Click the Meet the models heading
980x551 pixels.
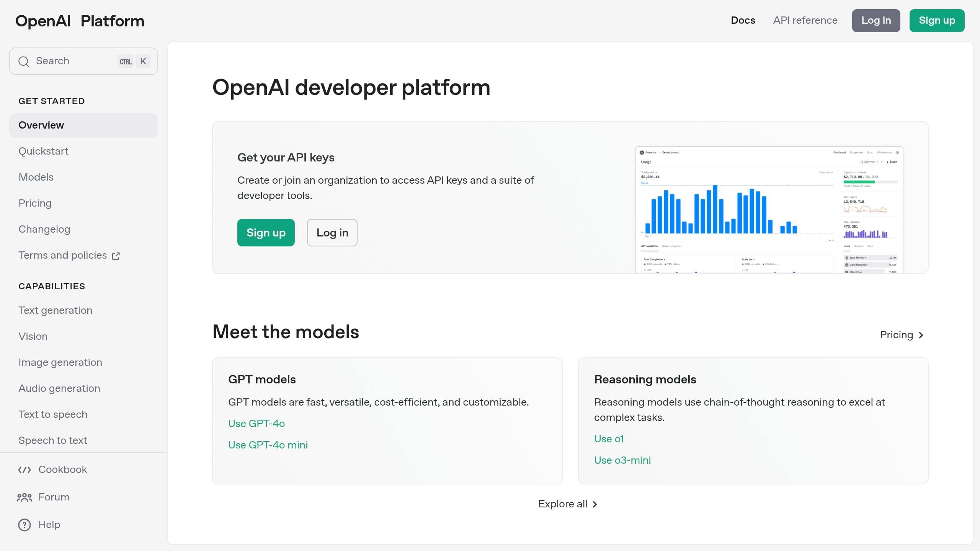coord(286,332)
